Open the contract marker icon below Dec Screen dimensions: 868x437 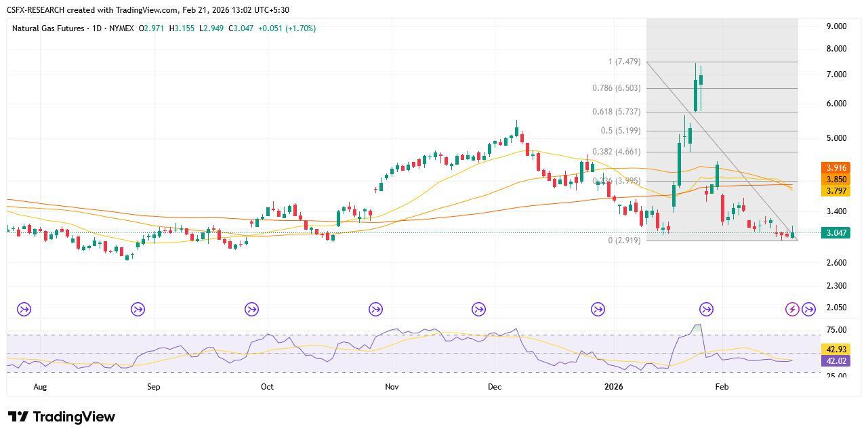[478, 308]
